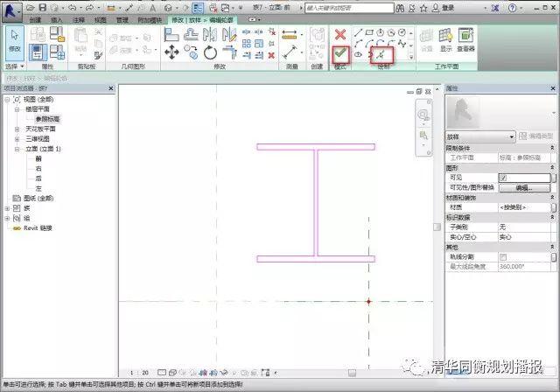Collapse the 立面 (立面 1) tree node
Image resolution: width=560 pixels, height=392 pixels.
point(17,149)
